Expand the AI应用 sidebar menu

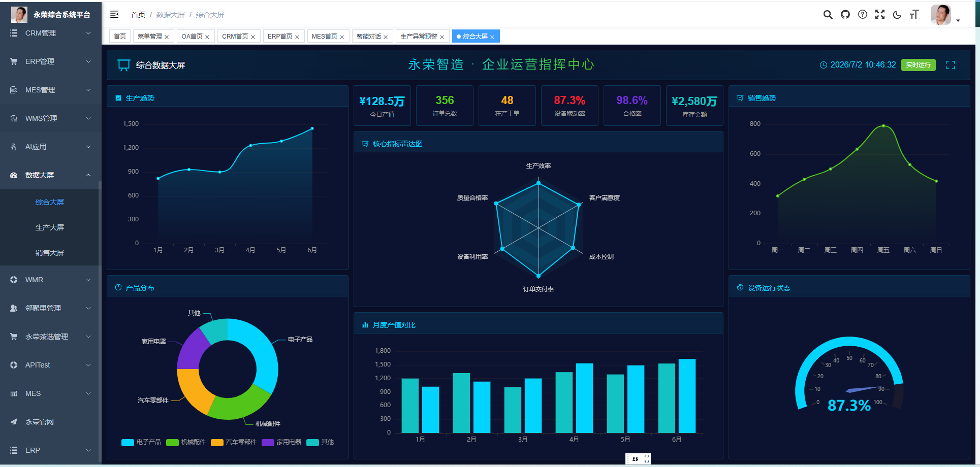(x=51, y=147)
